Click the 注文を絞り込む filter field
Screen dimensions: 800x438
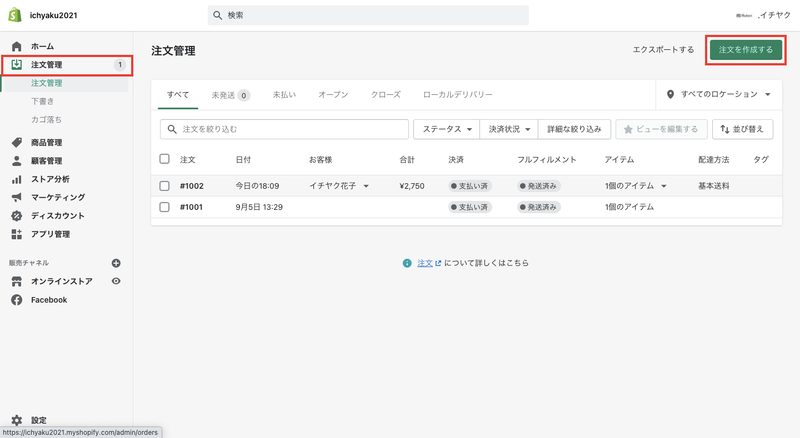point(284,129)
